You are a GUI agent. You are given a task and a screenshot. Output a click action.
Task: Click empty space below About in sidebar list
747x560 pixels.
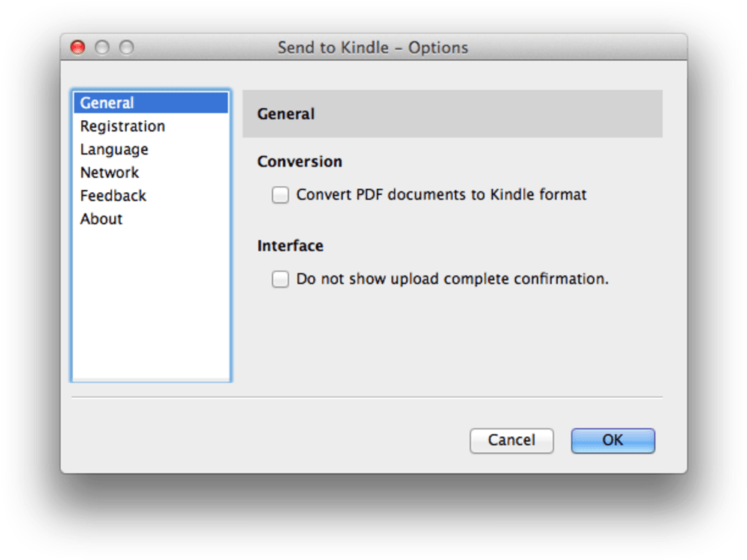(151, 305)
